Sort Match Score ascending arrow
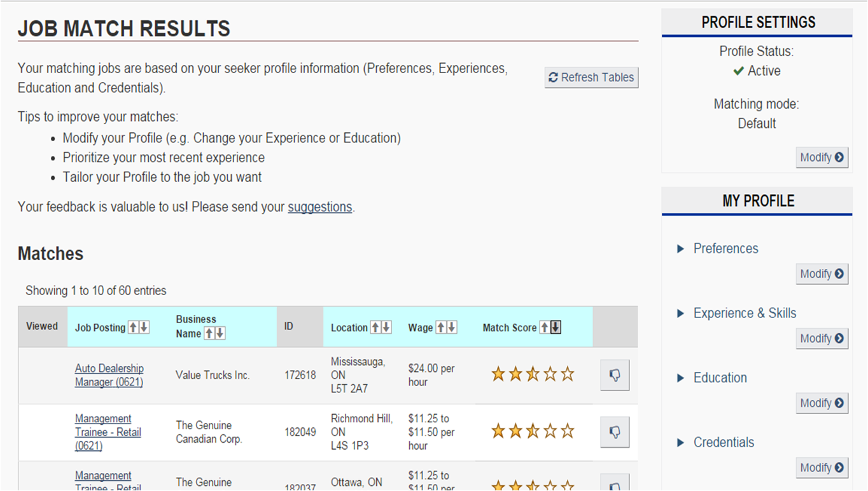 (x=545, y=328)
